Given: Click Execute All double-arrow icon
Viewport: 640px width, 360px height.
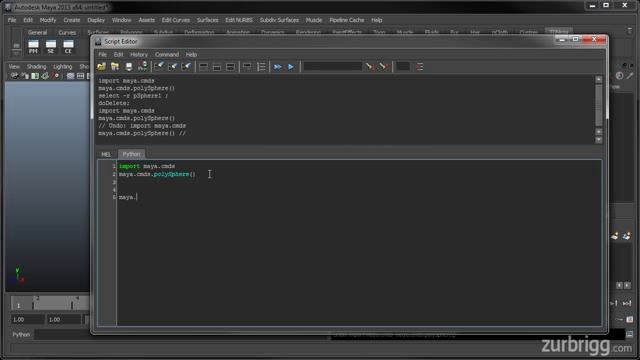Looking at the screenshot, I should point(278,67).
